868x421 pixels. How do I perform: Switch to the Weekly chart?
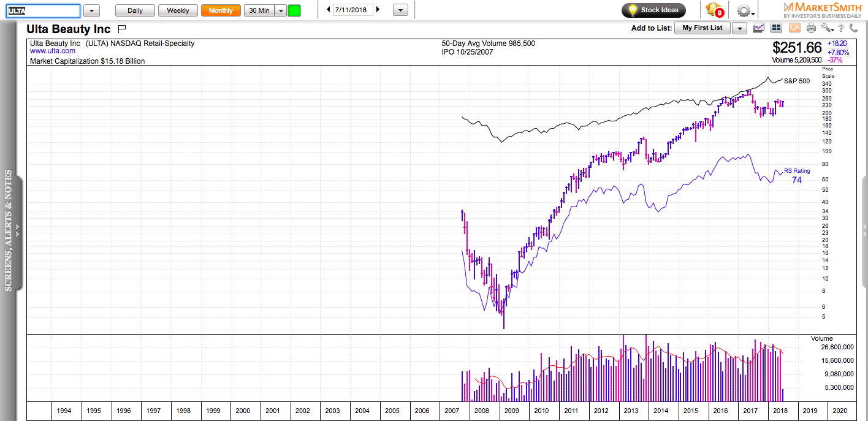click(x=178, y=10)
